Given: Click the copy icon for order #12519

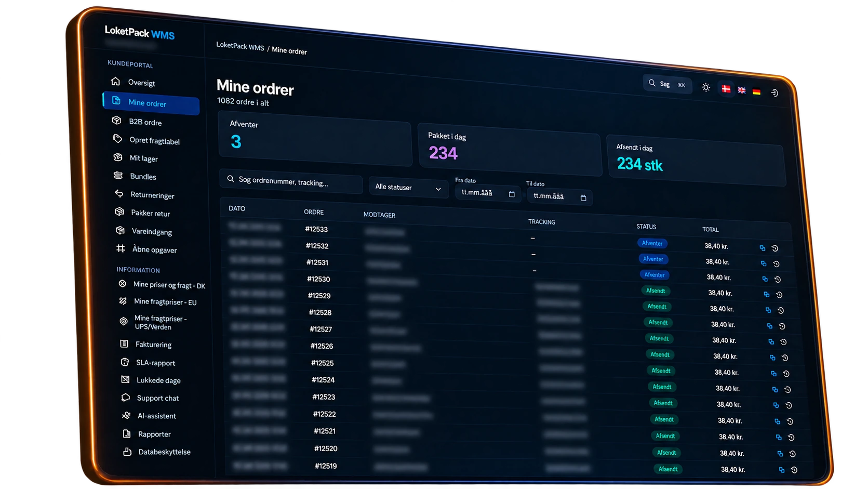Looking at the screenshot, I should click(x=782, y=470).
